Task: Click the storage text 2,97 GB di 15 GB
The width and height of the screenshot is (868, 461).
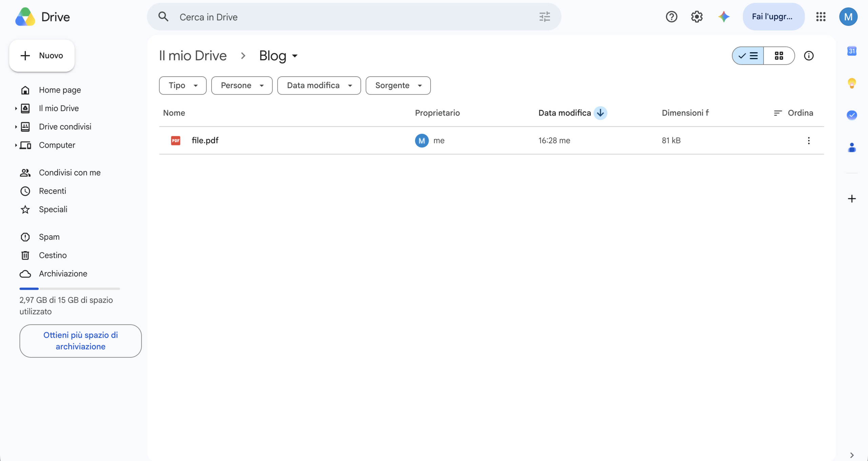Action: click(x=66, y=306)
